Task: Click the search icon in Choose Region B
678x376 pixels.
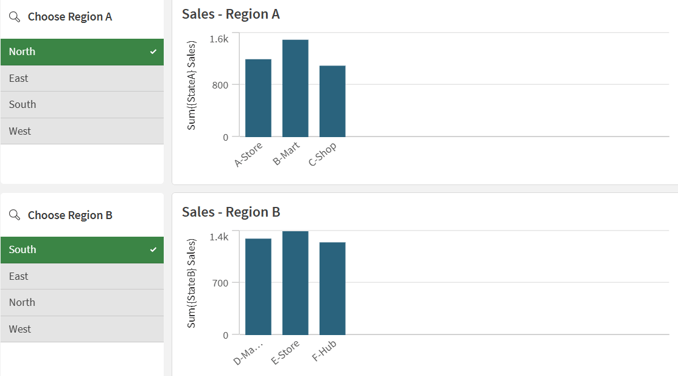Action: pos(14,215)
